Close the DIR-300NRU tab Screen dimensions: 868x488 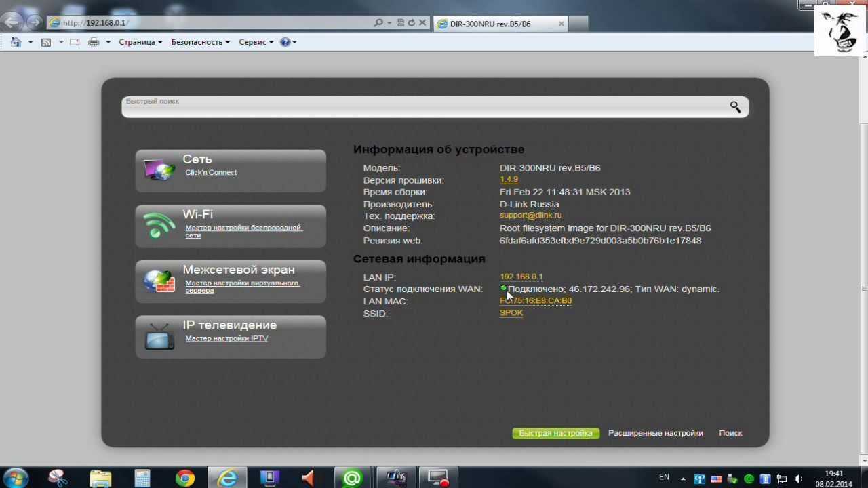561,23
